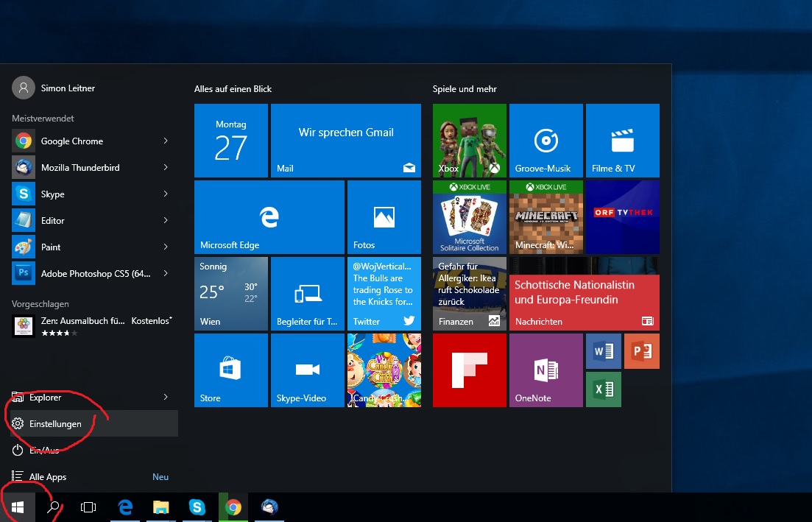Expand Adobe Photoshop CS5 jump list arrow
812x522 pixels.
click(x=166, y=273)
